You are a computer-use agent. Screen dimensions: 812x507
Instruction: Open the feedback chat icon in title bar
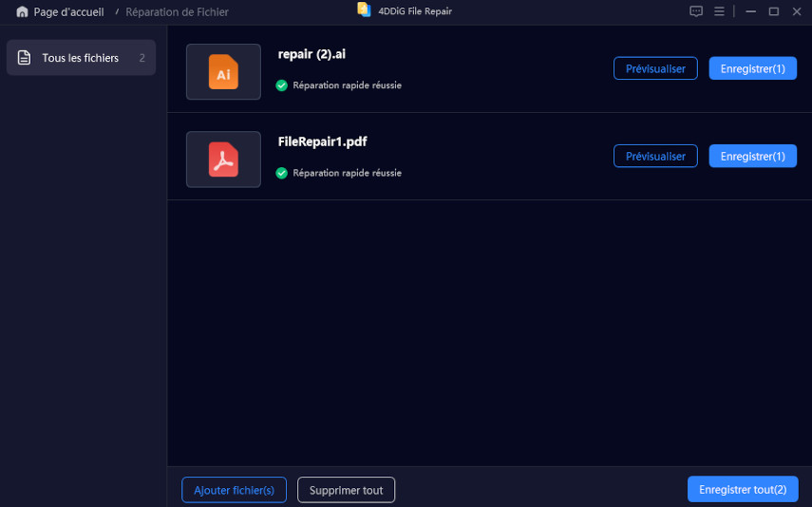(696, 11)
